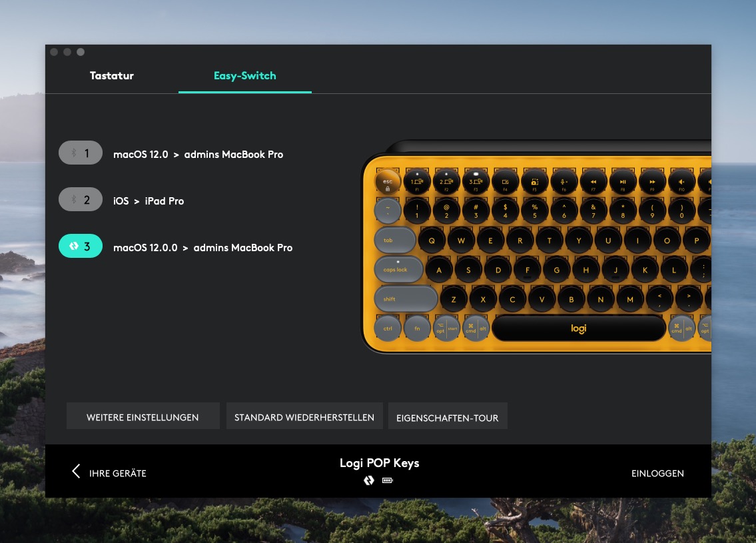
Task: Click STANDARD WIEDERHERSTELLEN button
Action: coord(304,417)
